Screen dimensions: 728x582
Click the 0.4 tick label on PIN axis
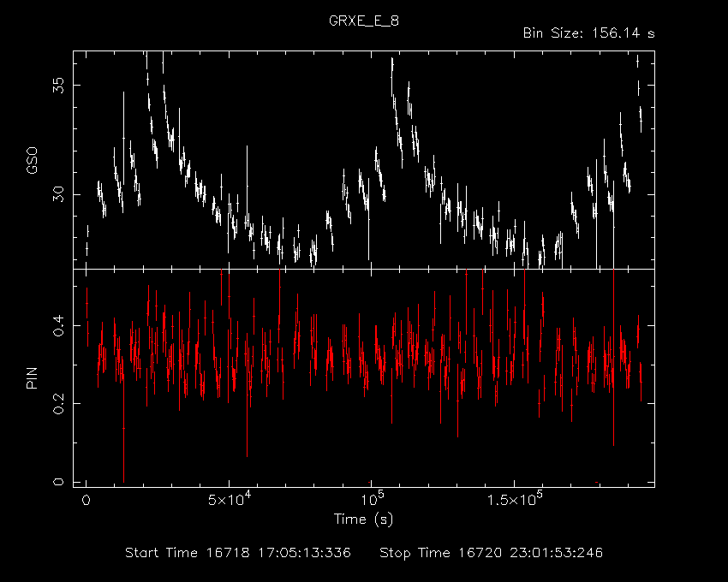(59, 325)
